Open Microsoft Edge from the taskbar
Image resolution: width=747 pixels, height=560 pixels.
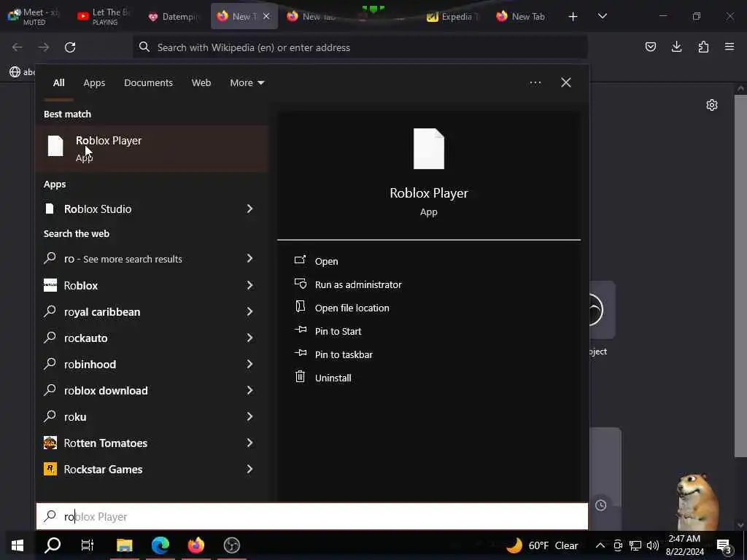[160, 545]
